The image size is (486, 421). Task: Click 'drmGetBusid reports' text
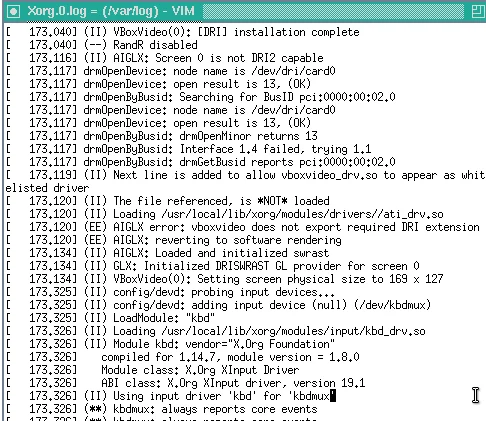coord(236,162)
